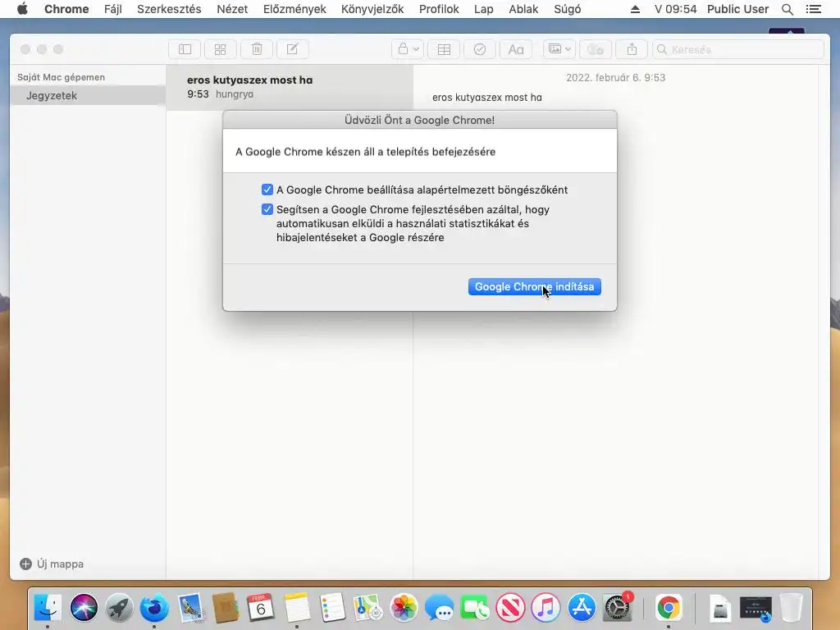The image size is (840, 630).
Task: Open the Apple menu
Action: 22,9
